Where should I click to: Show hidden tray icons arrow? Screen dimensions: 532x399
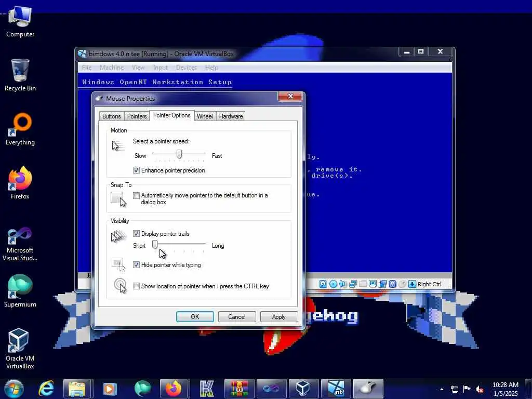click(x=442, y=389)
